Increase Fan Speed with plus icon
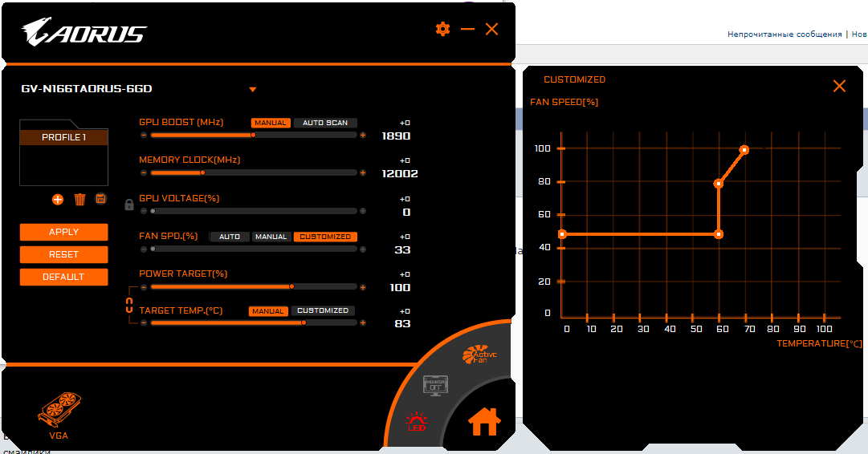This screenshot has height=454, width=868. (363, 249)
